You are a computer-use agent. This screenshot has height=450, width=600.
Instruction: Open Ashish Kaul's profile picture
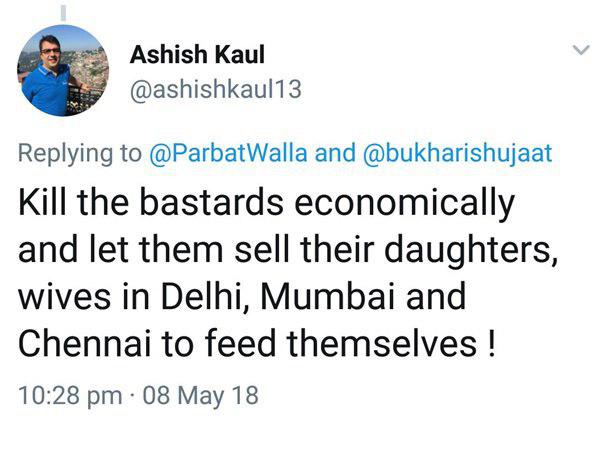coord(62,71)
